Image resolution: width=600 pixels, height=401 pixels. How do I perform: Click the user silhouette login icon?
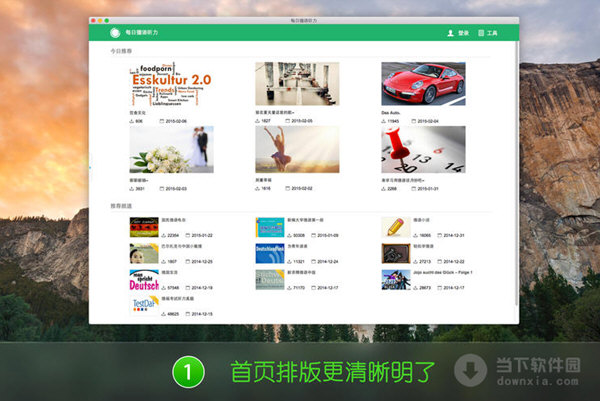[x=451, y=33]
